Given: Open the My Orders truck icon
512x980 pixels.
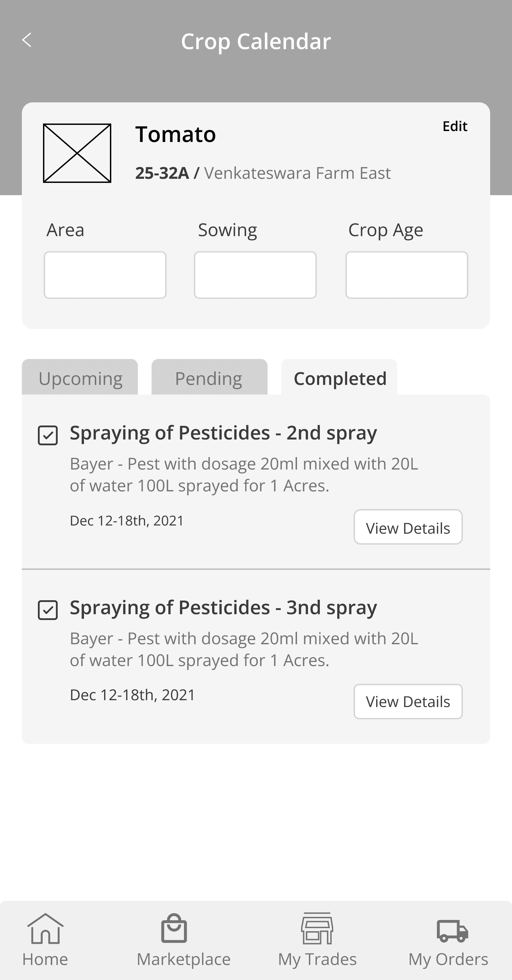Looking at the screenshot, I should (452, 931).
